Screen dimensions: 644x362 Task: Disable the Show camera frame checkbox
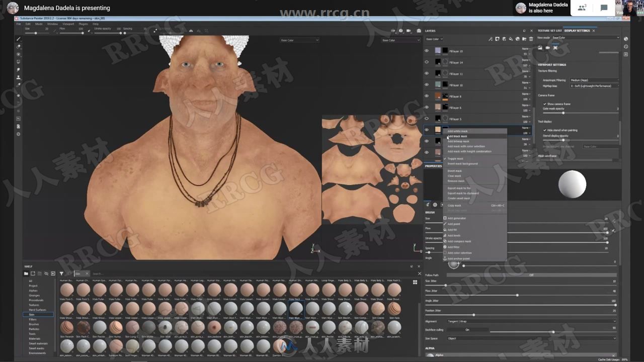[545, 104]
